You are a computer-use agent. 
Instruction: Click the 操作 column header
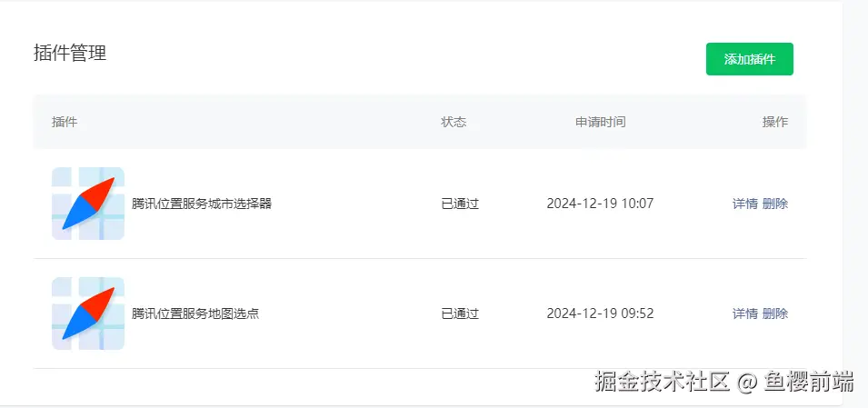[774, 122]
